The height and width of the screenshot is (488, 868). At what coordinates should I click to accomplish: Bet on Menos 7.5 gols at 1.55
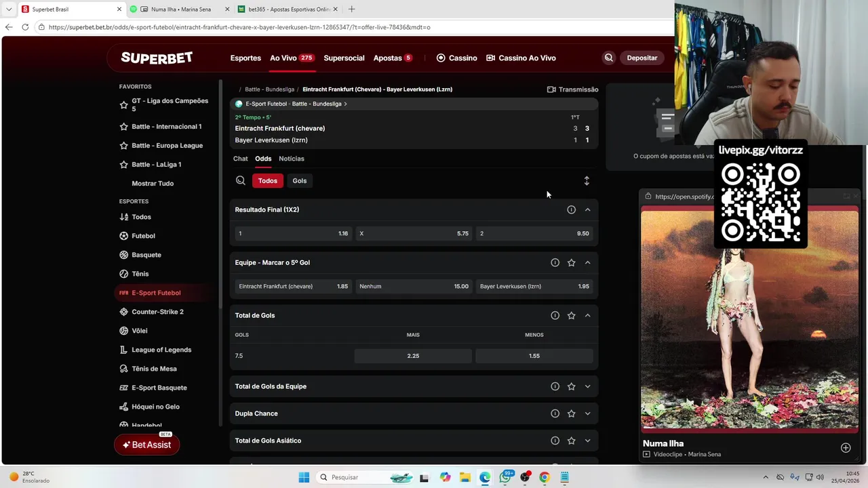534,356
